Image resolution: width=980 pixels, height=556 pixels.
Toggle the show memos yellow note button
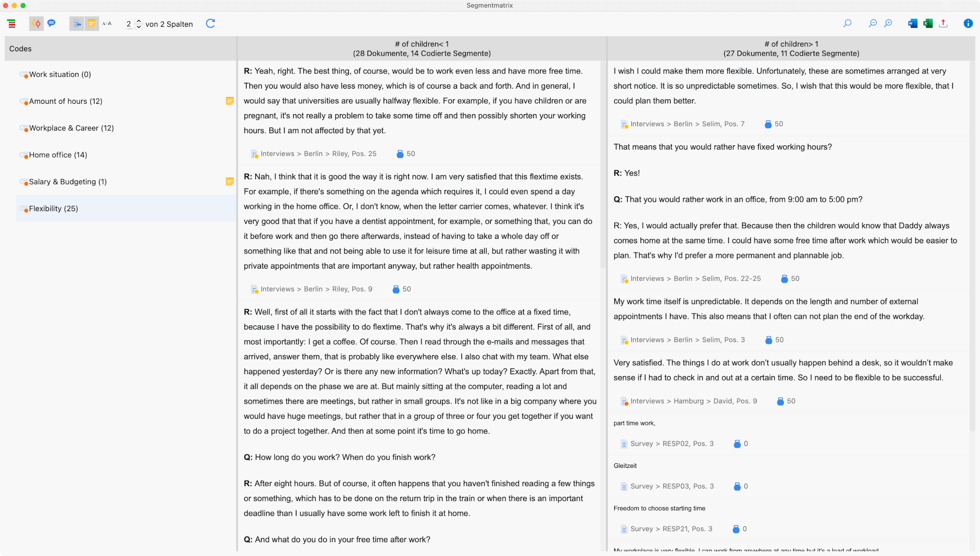(91, 24)
